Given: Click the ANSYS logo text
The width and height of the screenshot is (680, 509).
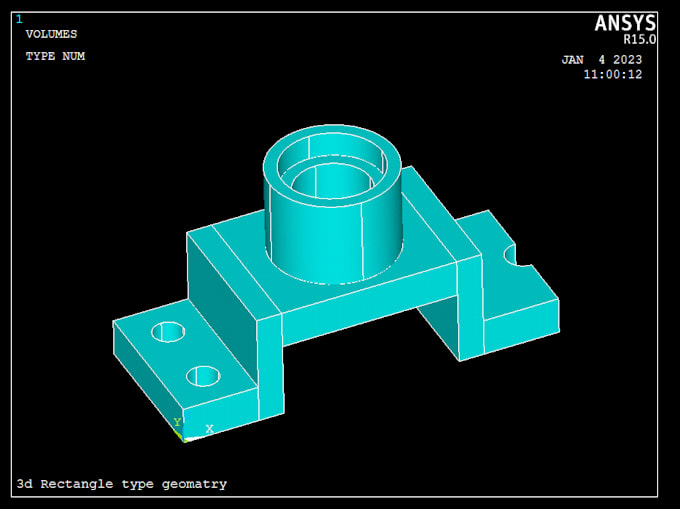Looking at the screenshot, I should [625, 23].
